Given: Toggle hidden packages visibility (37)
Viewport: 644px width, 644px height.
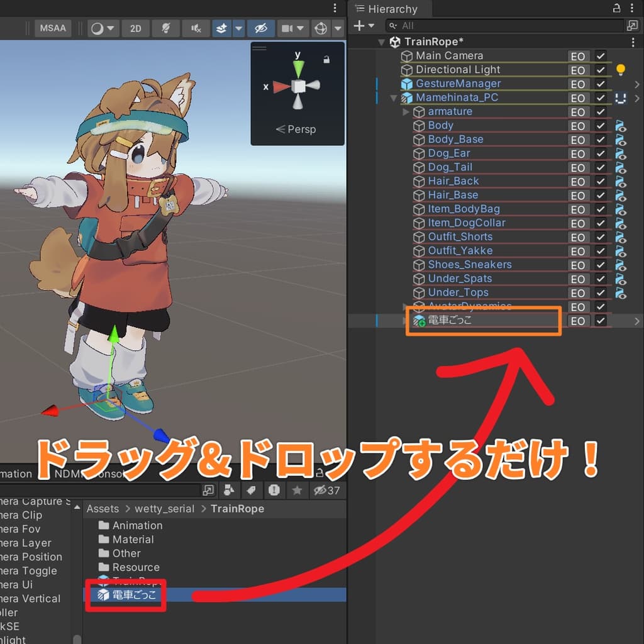Looking at the screenshot, I should pos(326,490).
